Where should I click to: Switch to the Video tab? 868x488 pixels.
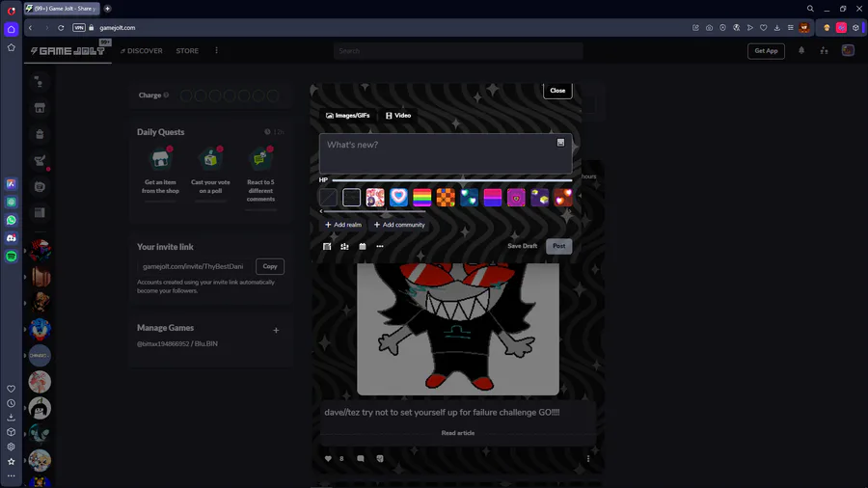point(398,116)
